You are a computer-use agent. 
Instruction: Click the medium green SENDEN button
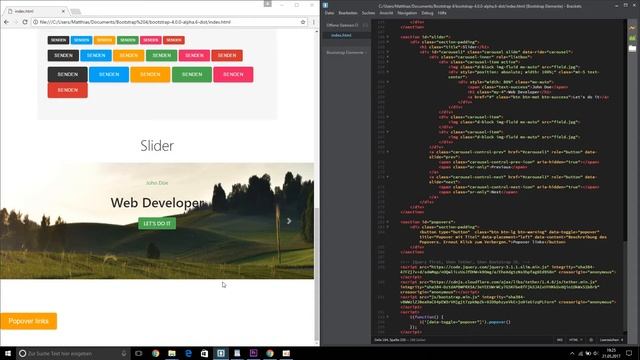click(162, 55)
